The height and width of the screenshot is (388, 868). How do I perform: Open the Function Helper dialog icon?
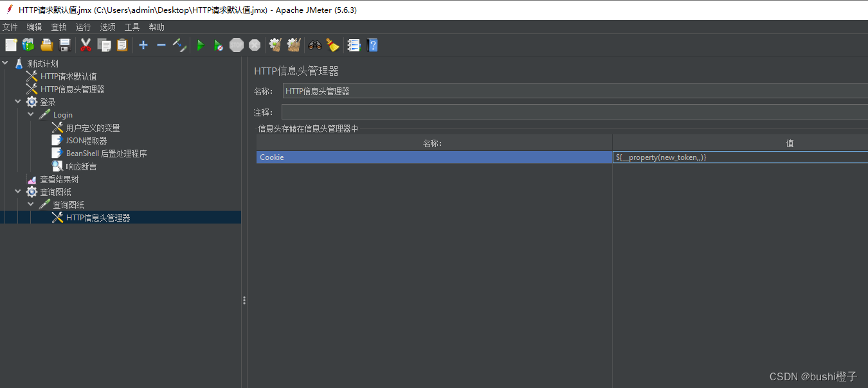354,45
